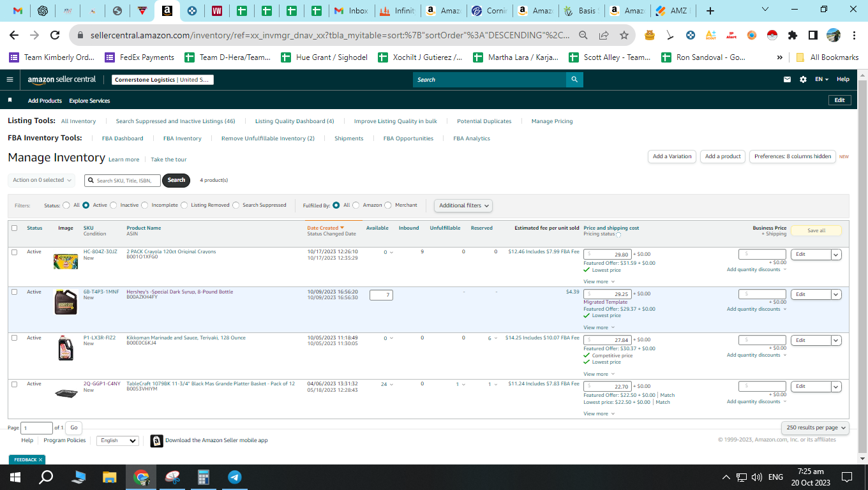Reload the page with the browser refresh icon

(55, 35)
